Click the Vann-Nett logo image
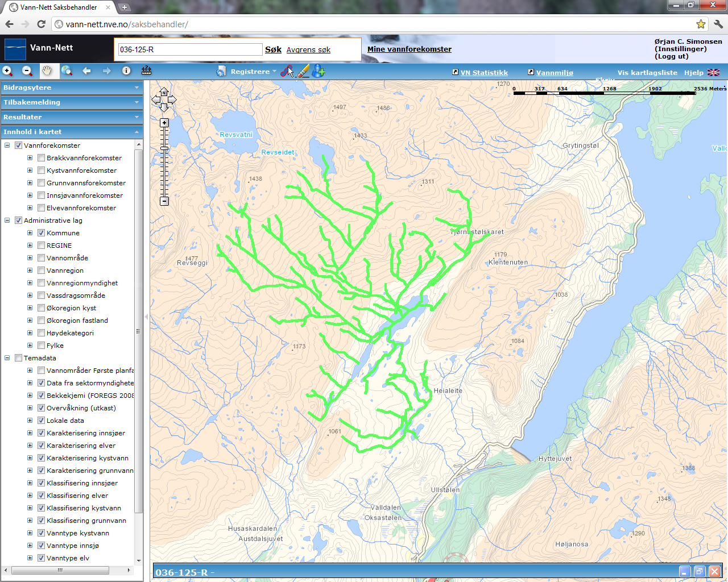 [15, 49]
